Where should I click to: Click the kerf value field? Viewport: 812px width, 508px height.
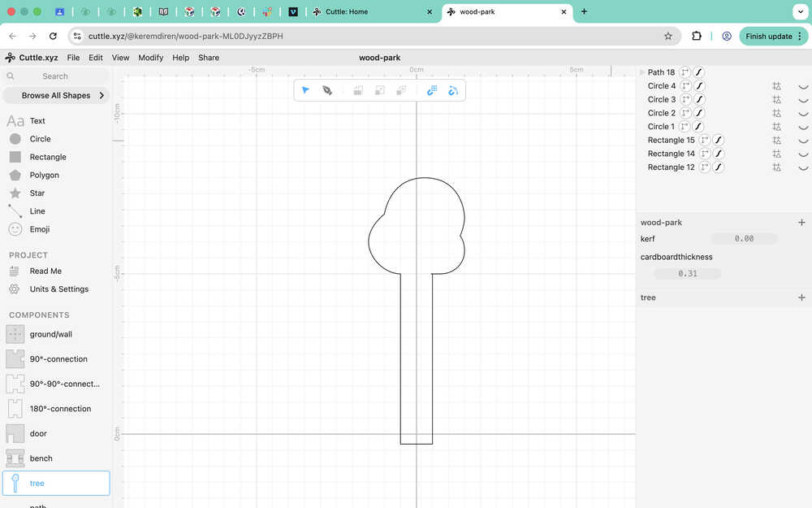point(743,239)
